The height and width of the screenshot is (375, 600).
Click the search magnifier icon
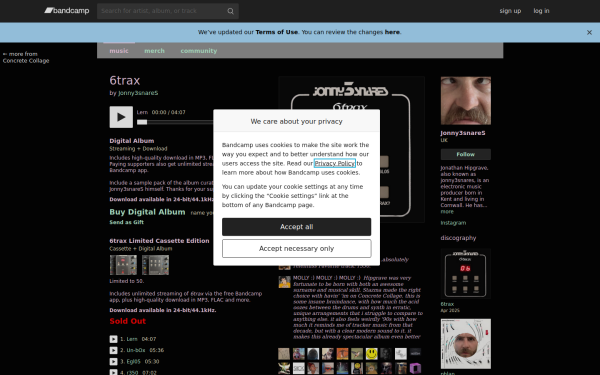pyautogui.click(x=230, y=11)
